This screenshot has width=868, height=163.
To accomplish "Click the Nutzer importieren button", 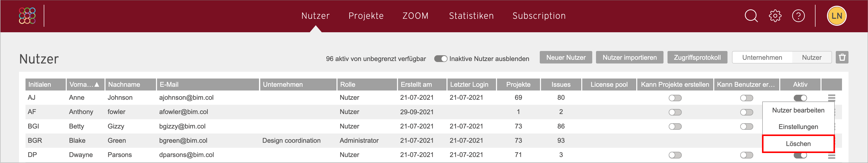I will (x=629, y=57).
